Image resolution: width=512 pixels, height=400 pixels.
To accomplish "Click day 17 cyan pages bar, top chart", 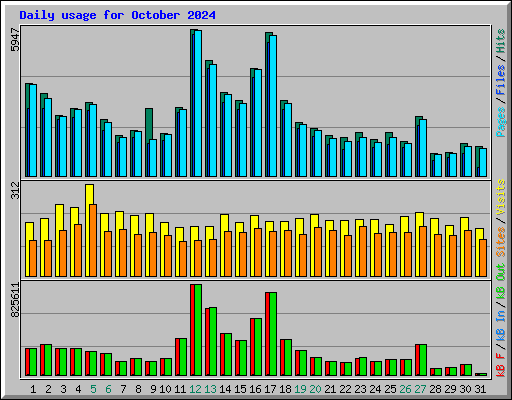I will [x=273, y=106].
